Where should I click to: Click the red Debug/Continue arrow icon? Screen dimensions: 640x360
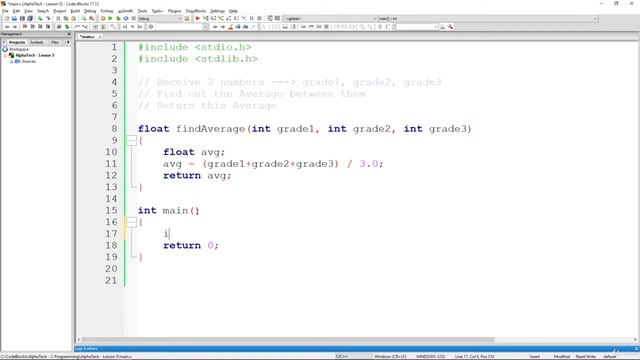198,19
